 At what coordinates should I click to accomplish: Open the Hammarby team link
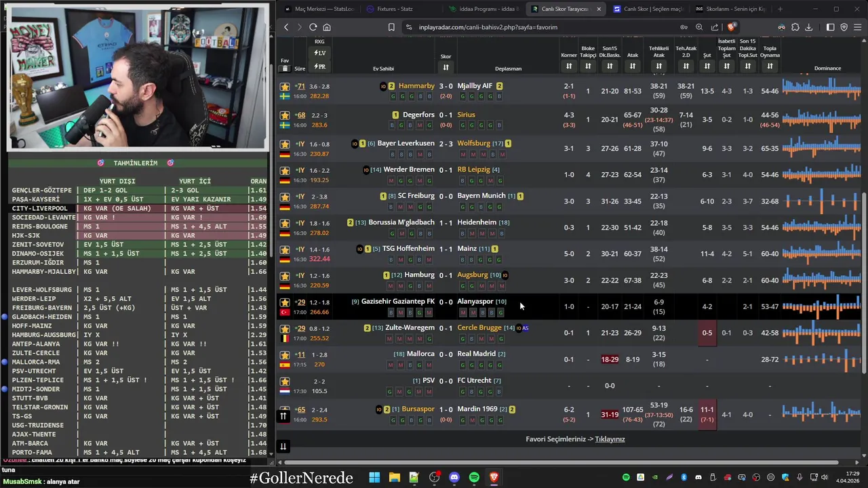click(x=416, y=86)
